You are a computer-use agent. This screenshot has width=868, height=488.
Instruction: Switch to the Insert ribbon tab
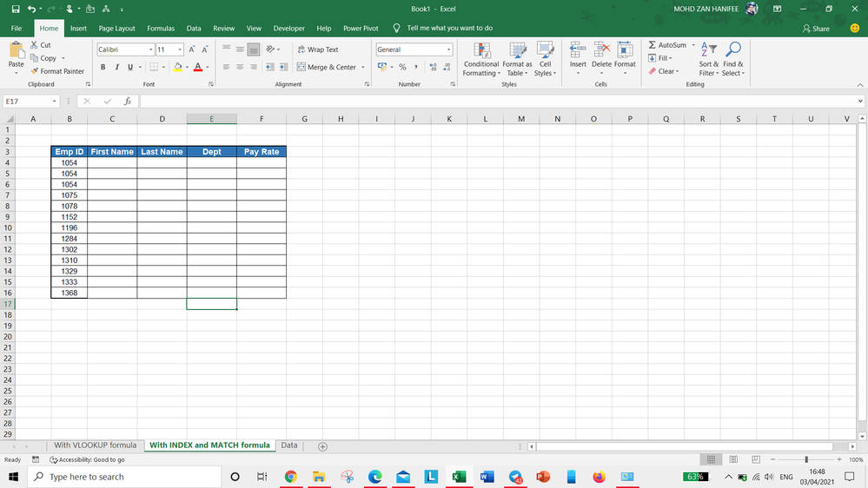point(78,28)
